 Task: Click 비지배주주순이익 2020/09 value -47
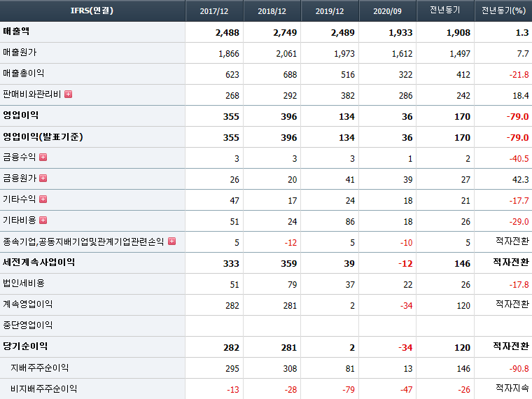(x=406, y=390)
